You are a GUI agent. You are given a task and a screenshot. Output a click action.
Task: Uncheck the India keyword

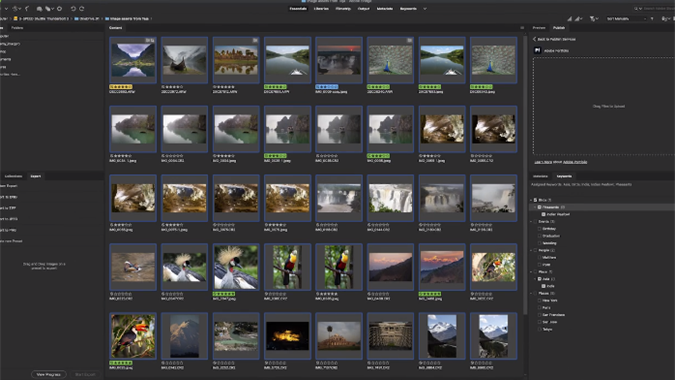pyautogui.click(x=543, y=286)
